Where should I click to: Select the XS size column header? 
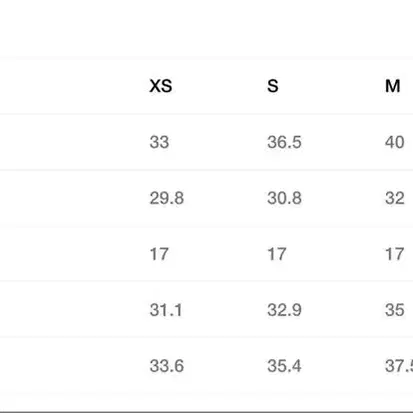pos(161,86)
